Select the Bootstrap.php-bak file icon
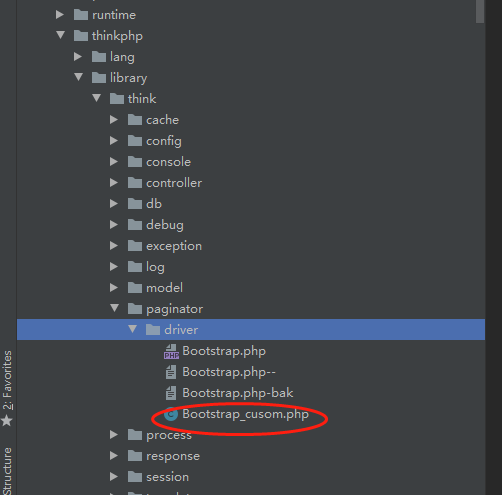Viewport: 502px width, 495px height. click(171, 393)
